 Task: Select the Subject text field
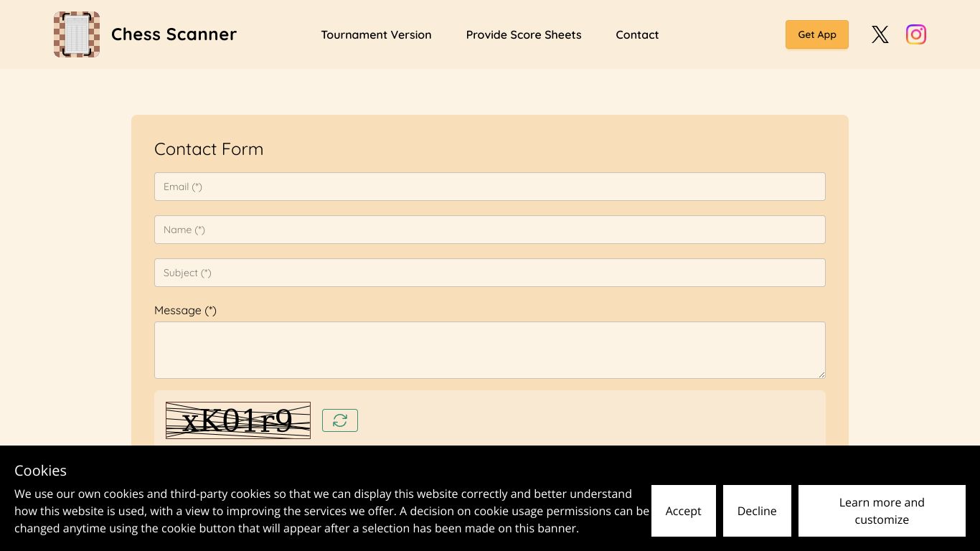click(x=489, y=273)
